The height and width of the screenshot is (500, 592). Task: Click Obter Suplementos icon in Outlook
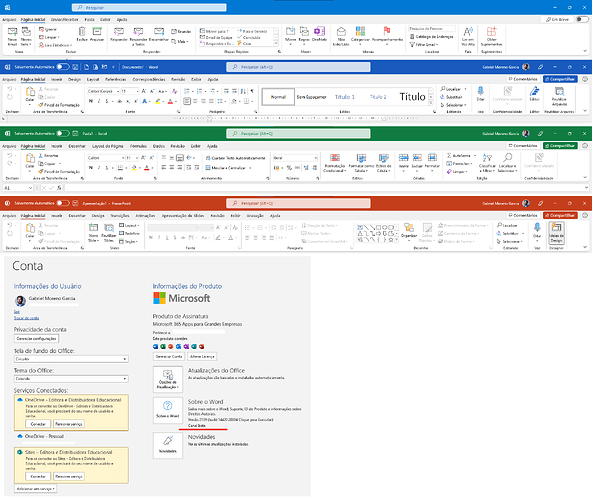(x=491, y=31)
